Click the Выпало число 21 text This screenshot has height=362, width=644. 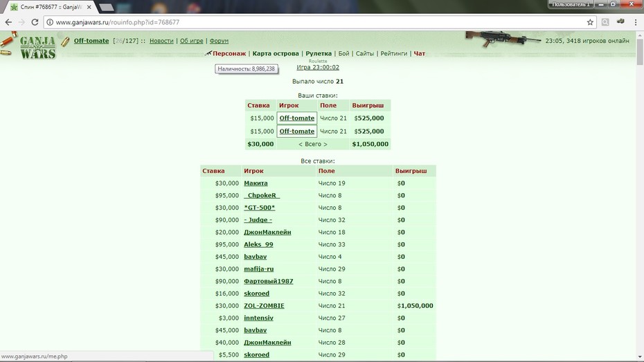[x=317, y=81]
